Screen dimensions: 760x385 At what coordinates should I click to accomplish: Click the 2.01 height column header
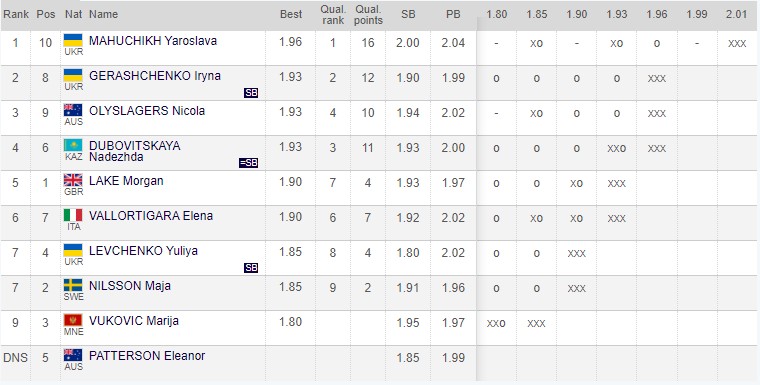pyautogui.click(x=737, y=15)
